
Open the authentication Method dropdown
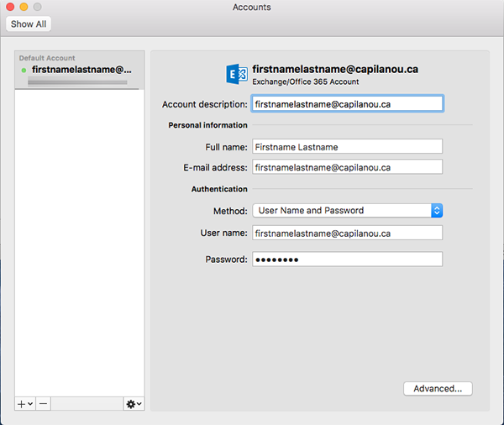click(x=347, y=211)
